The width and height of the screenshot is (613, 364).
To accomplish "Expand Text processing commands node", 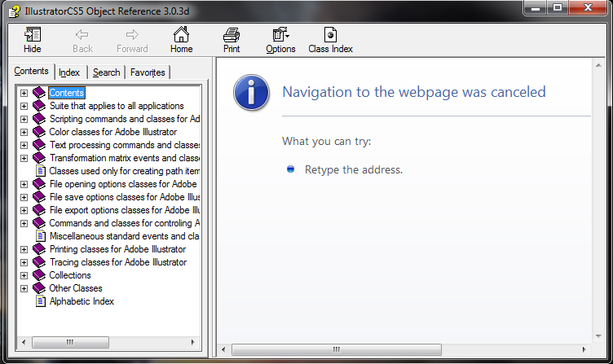I will (24, 145).
